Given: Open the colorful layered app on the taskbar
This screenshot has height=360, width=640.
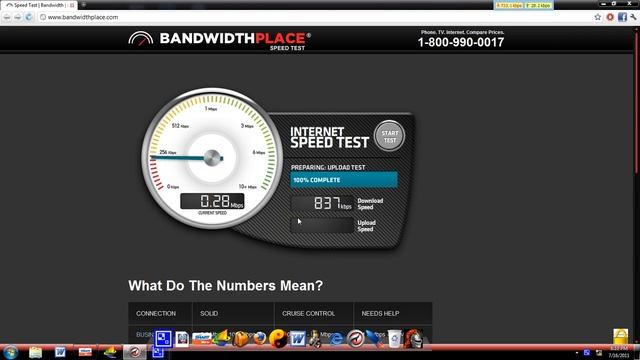Looking at the screenshot, I should coord(110,352).
